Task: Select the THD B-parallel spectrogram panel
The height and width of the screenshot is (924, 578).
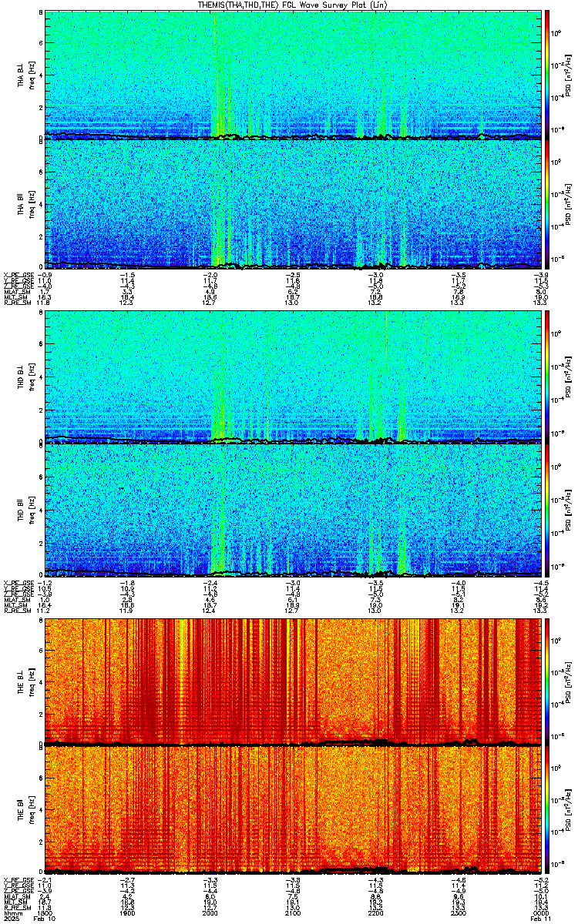Action: click(293, 510)
